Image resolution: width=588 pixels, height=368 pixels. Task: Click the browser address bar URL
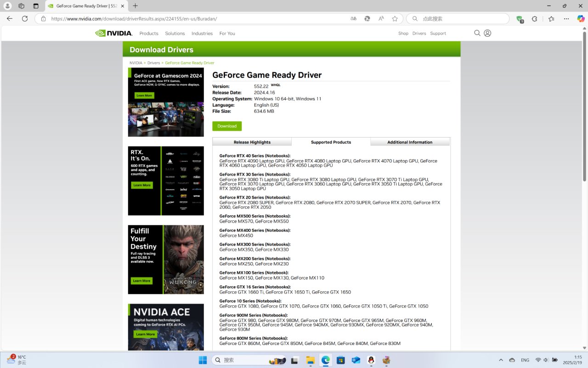[x=134, y=19]
